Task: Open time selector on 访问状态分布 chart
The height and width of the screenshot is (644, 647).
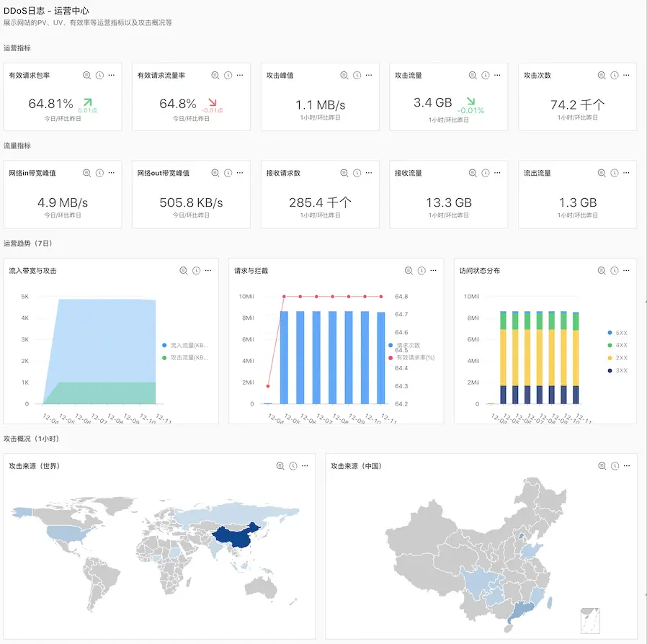Action: point(615,271)
